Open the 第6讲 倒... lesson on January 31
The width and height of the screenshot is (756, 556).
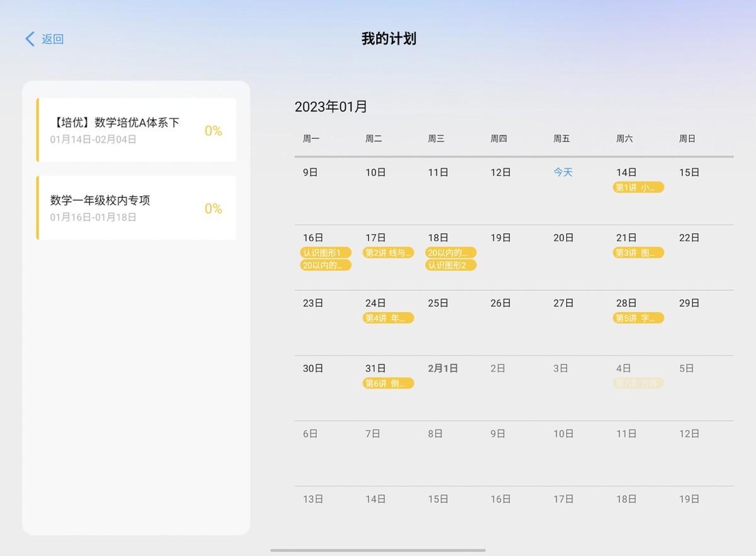pyautogui.click(x=387, y=383)
